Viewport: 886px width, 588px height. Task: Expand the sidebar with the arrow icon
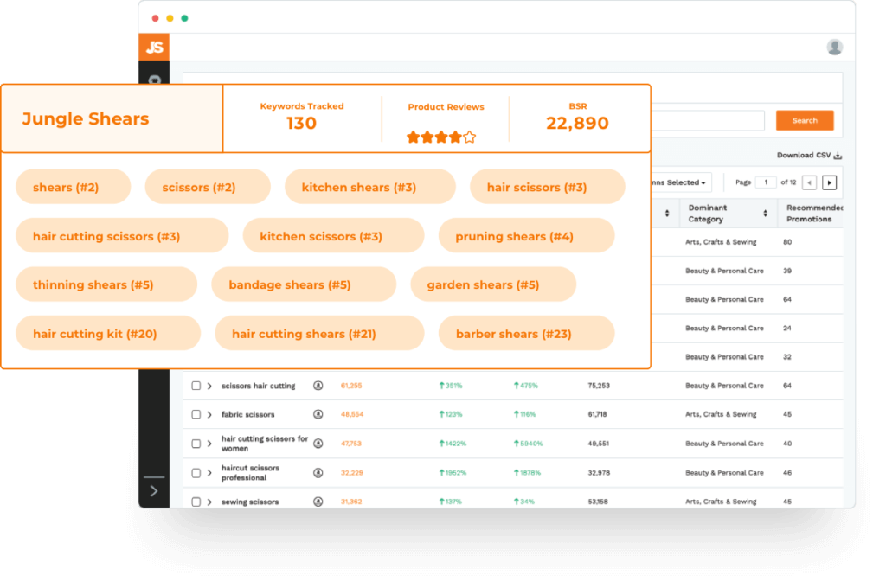click(154, 491)
